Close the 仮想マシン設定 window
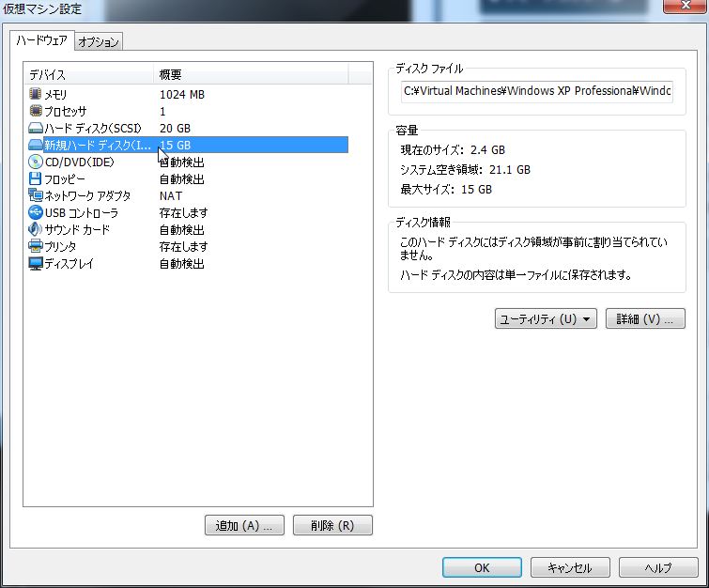This screenshot has width=709, height=588. [x=686, y=6]
